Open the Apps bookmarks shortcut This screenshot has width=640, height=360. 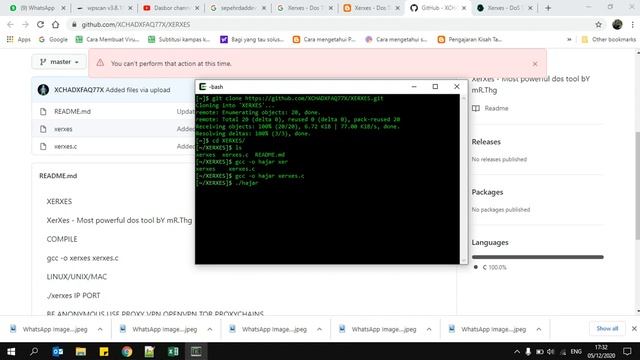point(19,39)
